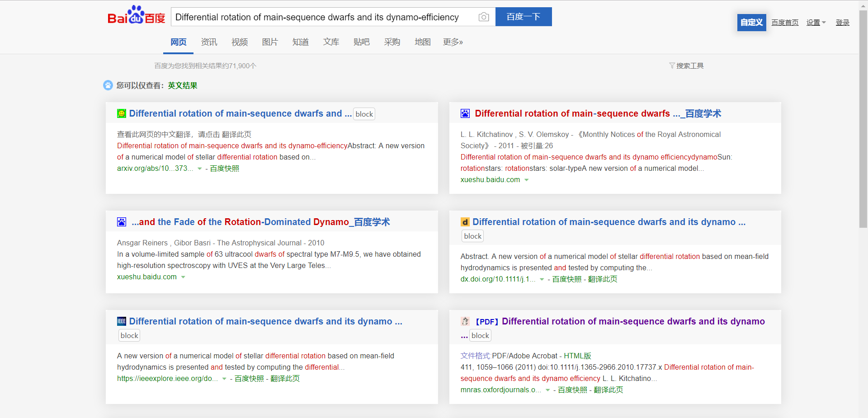868x418 pixels.
Task: Open the 更多» more categories menu
Action: [453, 42]
